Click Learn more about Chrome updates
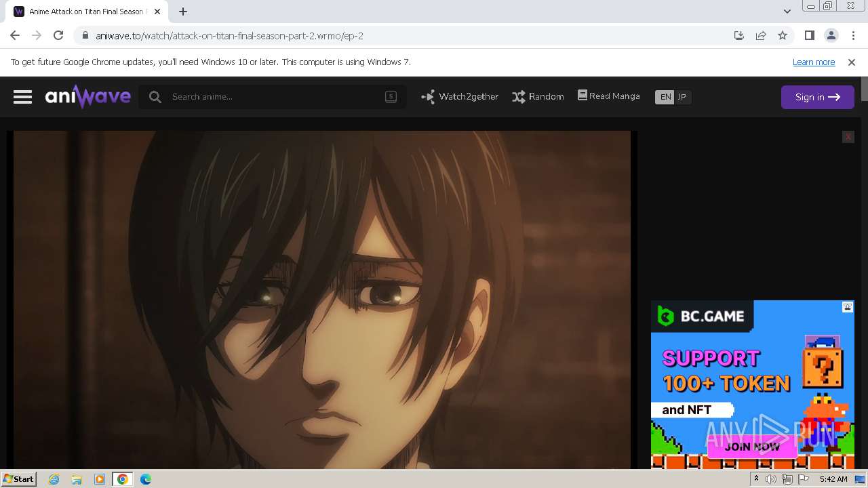Image resolution: width=868 pixels, height=488 pixels. (814, 62)
